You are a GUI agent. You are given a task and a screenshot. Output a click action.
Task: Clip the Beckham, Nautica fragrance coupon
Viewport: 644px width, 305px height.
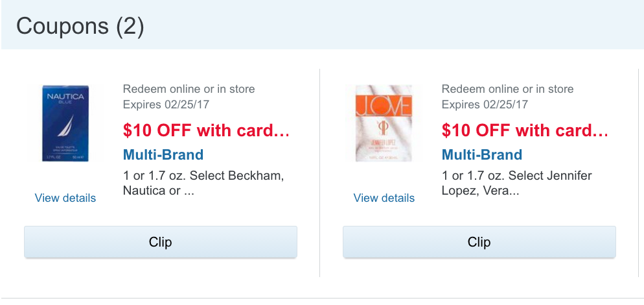161,242
